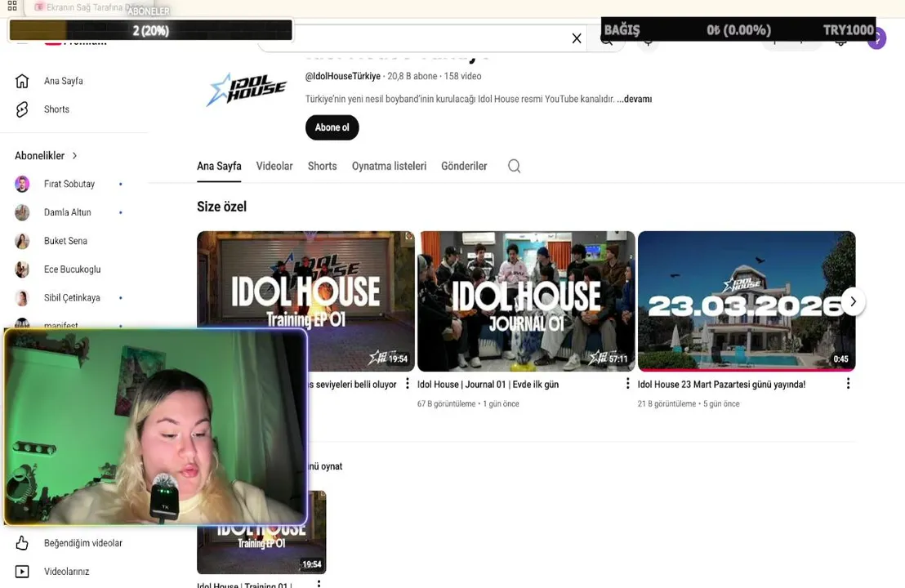905x588 pixels.
Task: Play the Journal 01 thumbnail
Action: (x=526, y=301)
